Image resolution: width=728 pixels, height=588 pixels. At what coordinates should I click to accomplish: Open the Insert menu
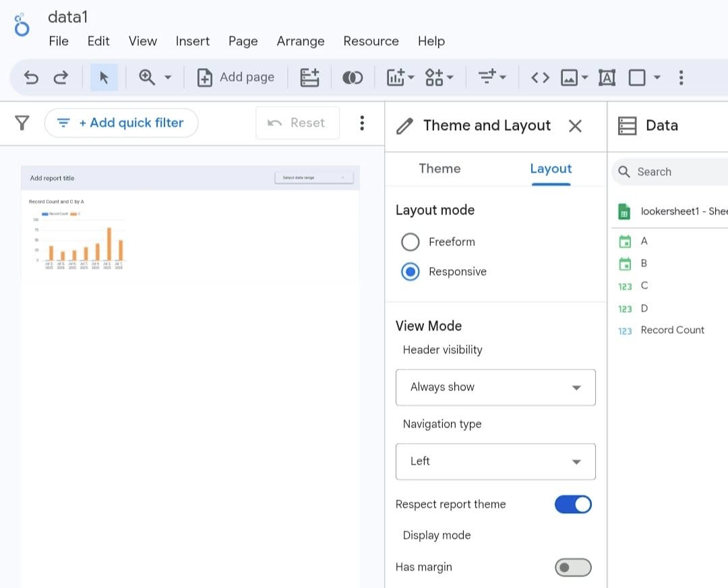193,41
